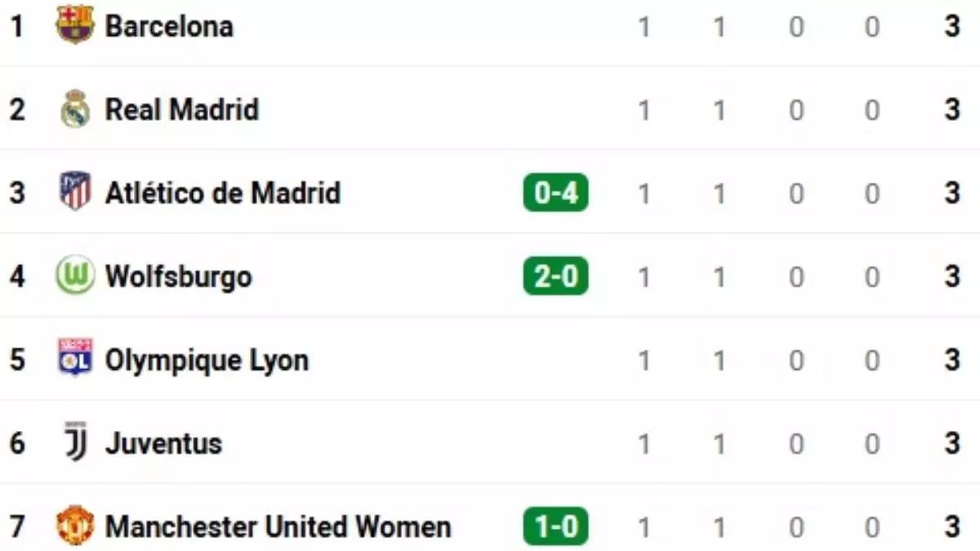980x551 pixels.
Task: Click the Barcelona club crest
Action: point(74,25)
